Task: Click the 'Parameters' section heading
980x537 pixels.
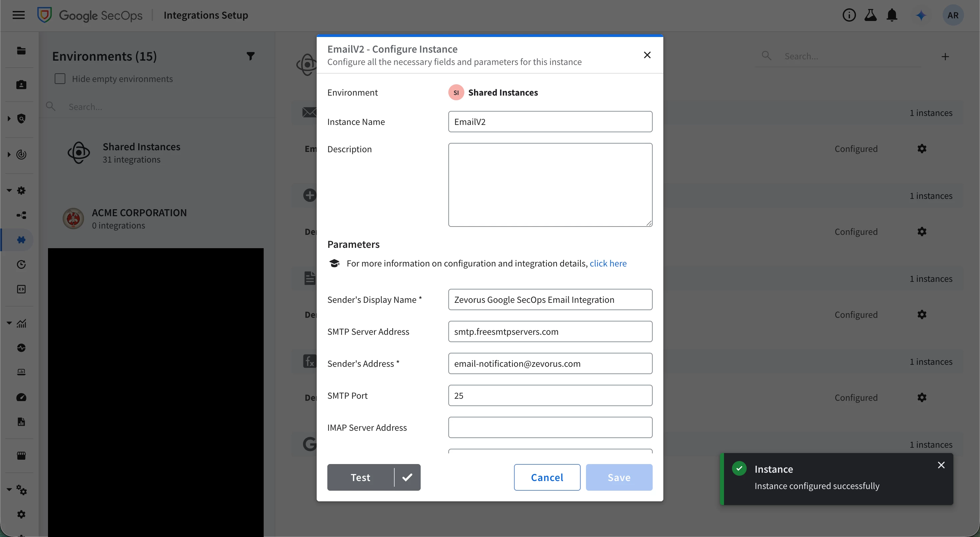Action: pyautogui.click(x=353, y=244)
